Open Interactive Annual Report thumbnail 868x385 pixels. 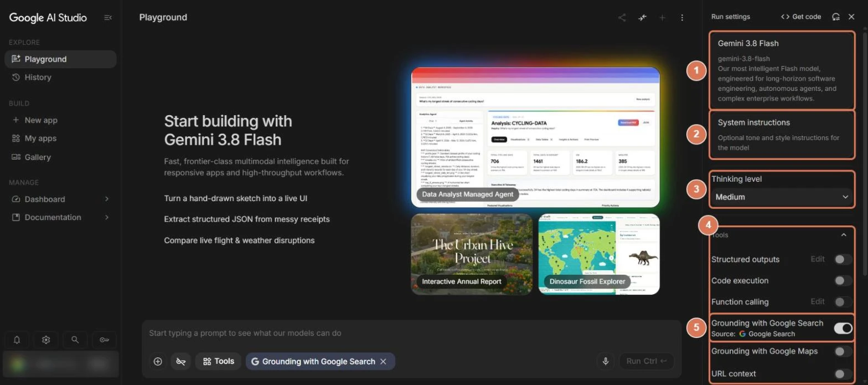pyautogui.click(x=472, y=254)
